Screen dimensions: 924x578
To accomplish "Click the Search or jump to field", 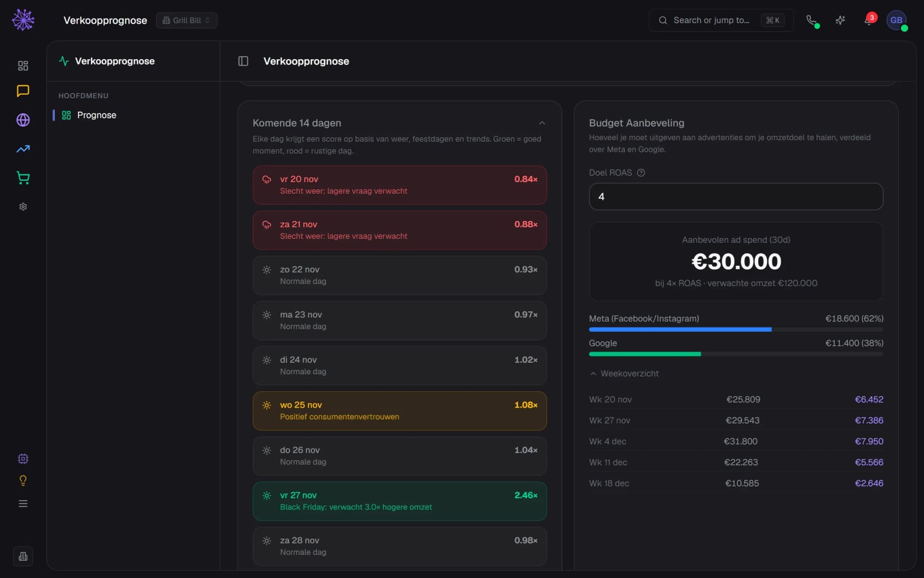I will [721, 20].
